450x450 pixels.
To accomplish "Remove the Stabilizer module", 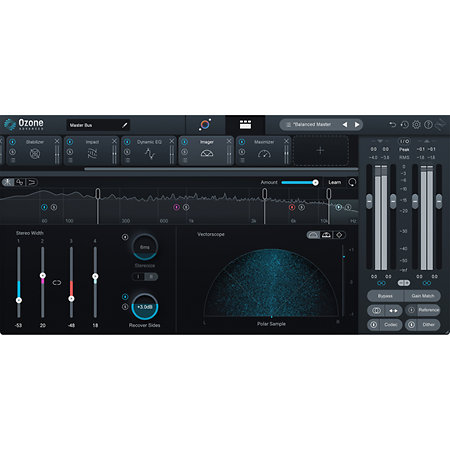I will (57, 141).
